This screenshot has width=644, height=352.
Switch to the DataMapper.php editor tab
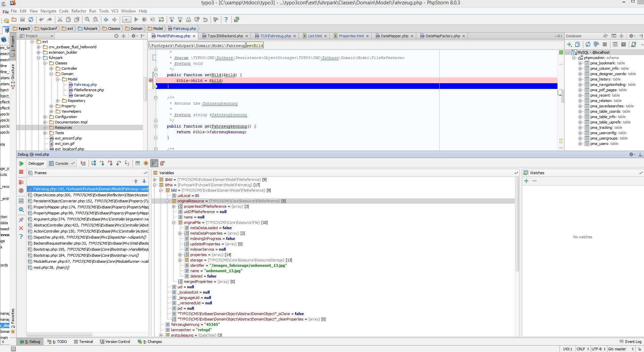point(394,36)
